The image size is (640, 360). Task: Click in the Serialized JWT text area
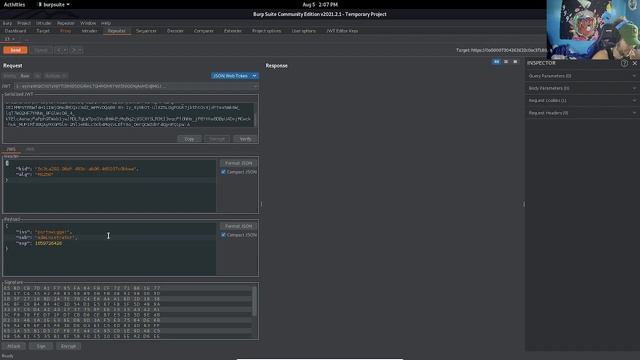tap(129, 115)
